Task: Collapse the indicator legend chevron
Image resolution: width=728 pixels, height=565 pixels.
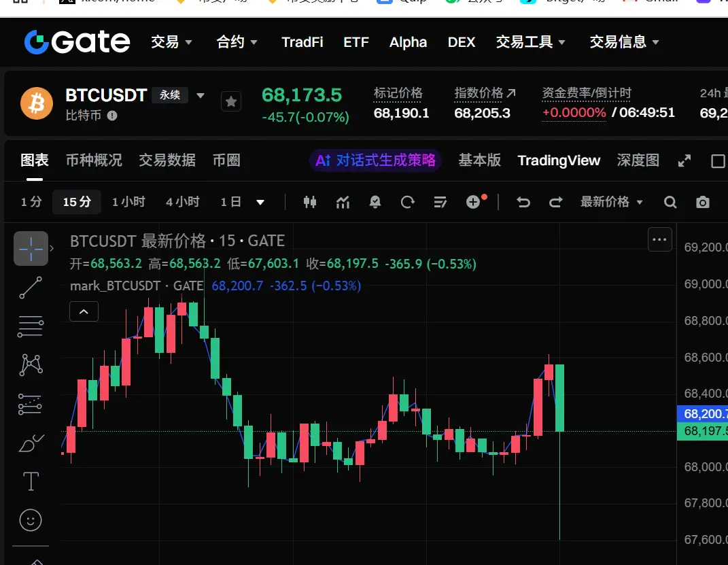Action: [84, 311]
